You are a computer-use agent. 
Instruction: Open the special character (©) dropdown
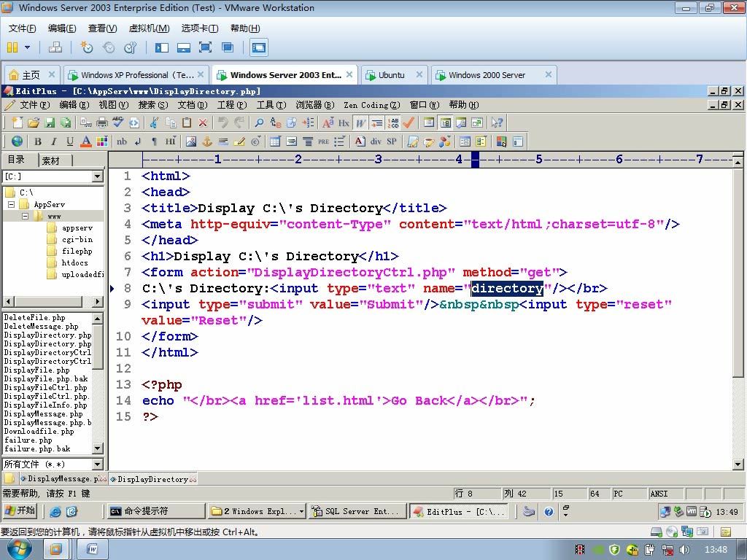pyautogui.click(x=256, y=141)
